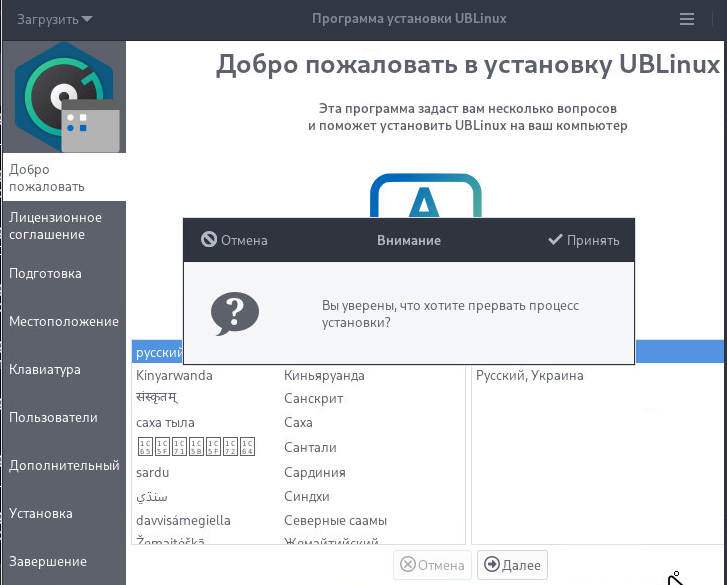Select the Добро пожаловать sidebar step
Viewport: 727px width, 585px height.
click(x=64, y=178)
